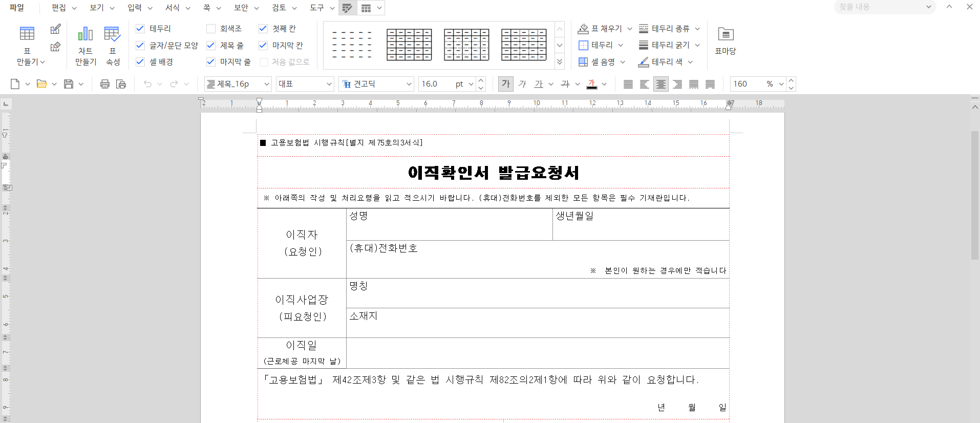Image resolution: width=980 pixels, height=423 pixels.
Task: Click the redo arrow icon
Action: [x=174, y=84]
